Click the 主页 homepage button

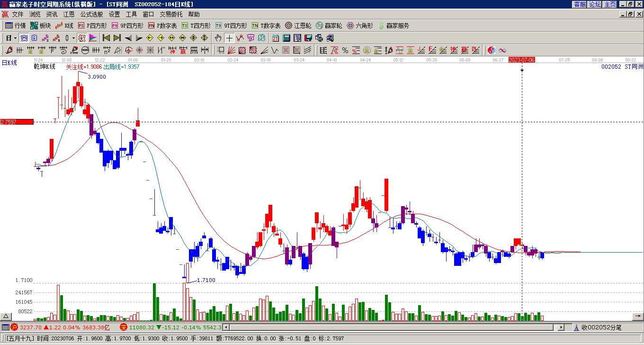610,4
